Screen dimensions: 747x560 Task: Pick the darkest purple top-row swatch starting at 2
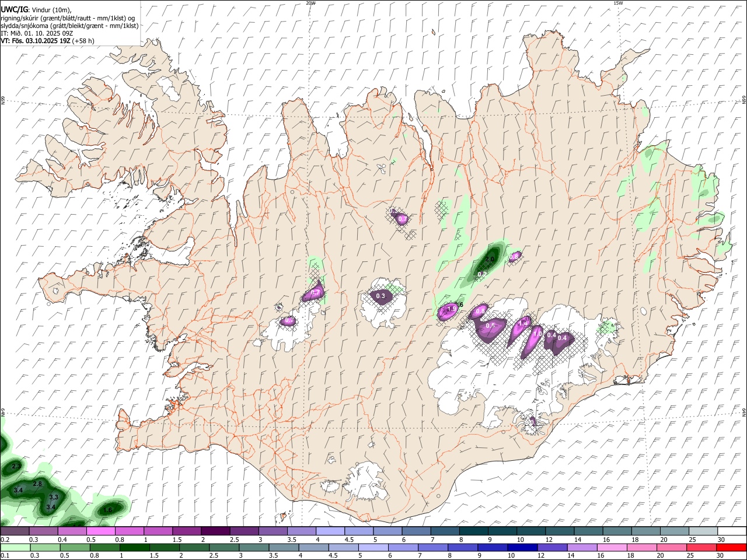pyautogui.click(x=215, y=531)
